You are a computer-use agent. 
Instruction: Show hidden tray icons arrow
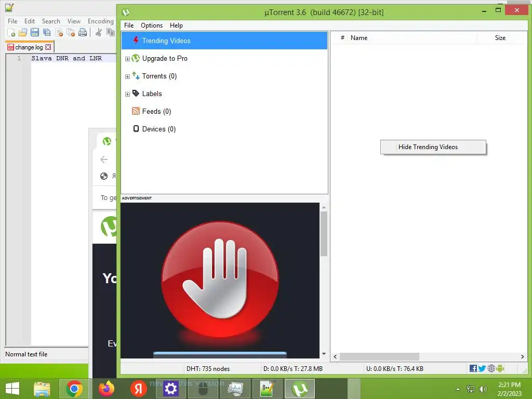click(x=458, y=389)
